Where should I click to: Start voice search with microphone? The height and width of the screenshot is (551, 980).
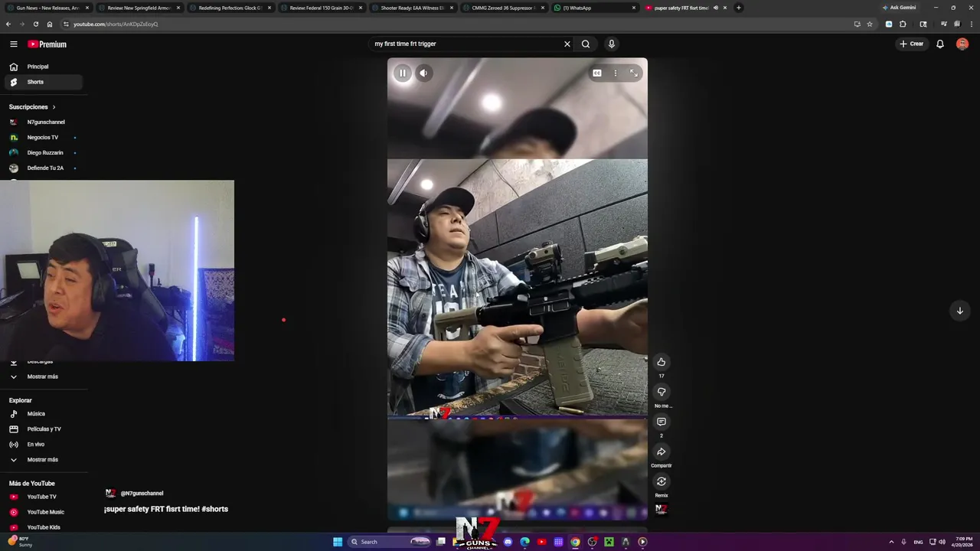(611, 44)
